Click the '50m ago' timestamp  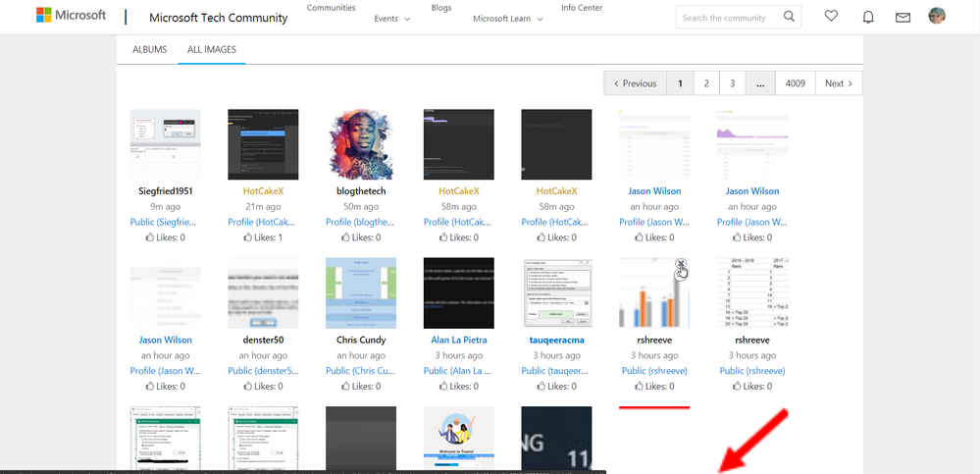[x=361, y=207]
